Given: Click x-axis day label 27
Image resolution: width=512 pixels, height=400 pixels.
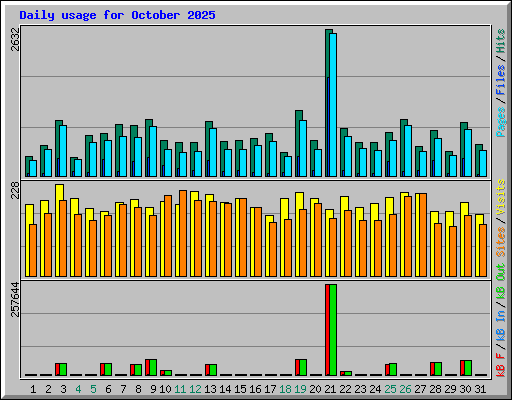Looking at the screenshot, I should 420,389.
